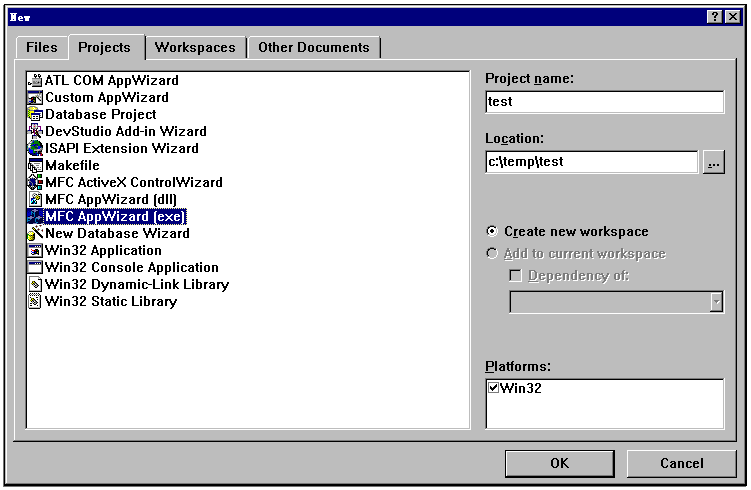
Task: Close the New dialog window
Action: pyautogui.click(x=733, y=17)
